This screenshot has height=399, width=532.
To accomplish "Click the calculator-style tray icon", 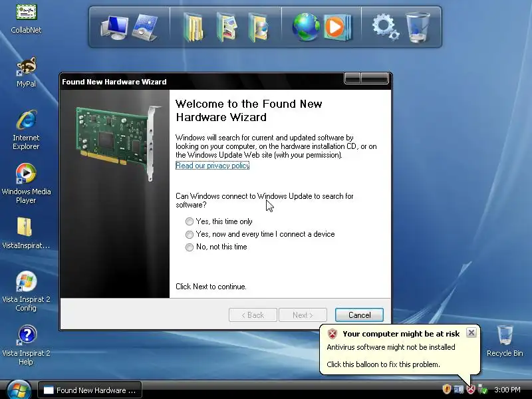I will 459,390.
